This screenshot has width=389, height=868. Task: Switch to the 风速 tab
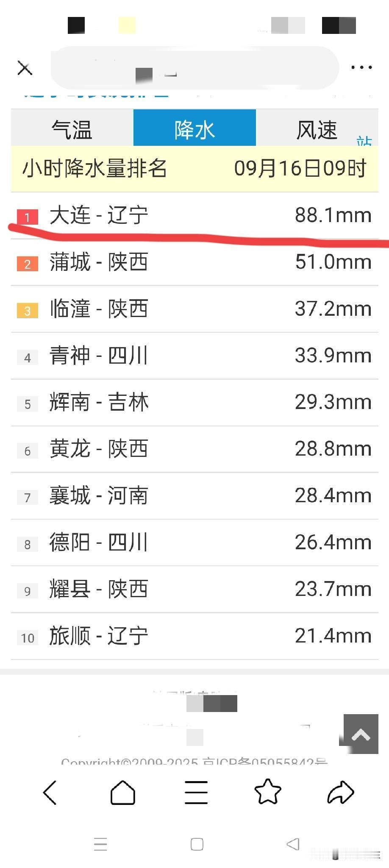pos(317,128)
